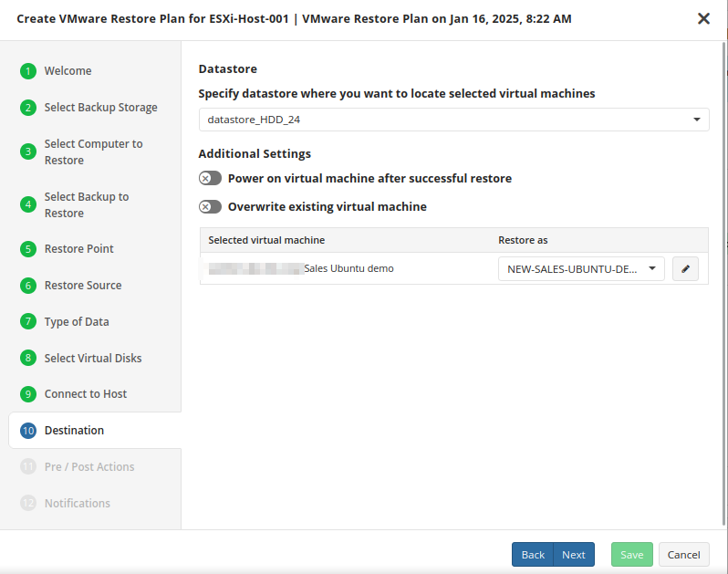Switch to Restore Source step
This screenshot has width=728, height=574.
tap(83, 286)
